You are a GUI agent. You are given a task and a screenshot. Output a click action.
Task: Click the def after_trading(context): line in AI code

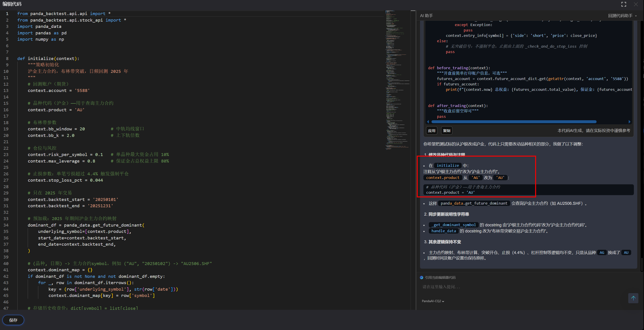coord(458,106)
